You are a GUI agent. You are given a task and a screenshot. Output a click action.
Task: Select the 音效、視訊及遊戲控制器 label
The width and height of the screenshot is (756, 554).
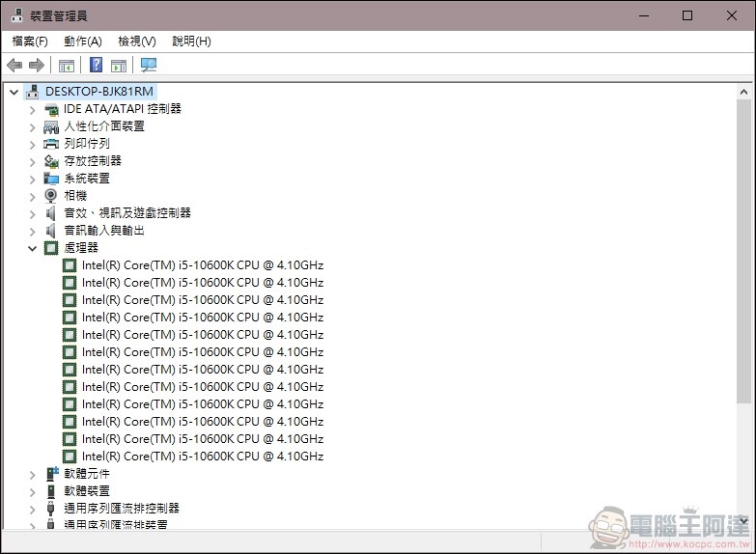tap(127, 213)
